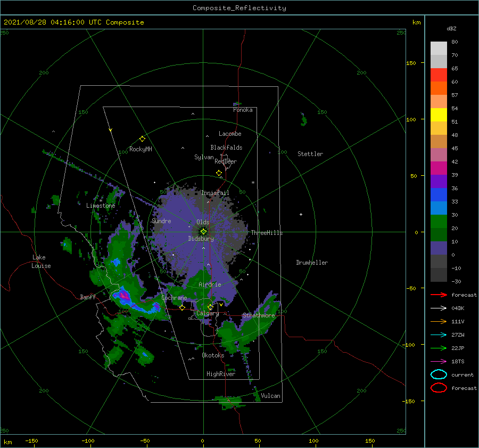
Task: Click the white plus marker north of Drumheller
Action: [301, 214]
